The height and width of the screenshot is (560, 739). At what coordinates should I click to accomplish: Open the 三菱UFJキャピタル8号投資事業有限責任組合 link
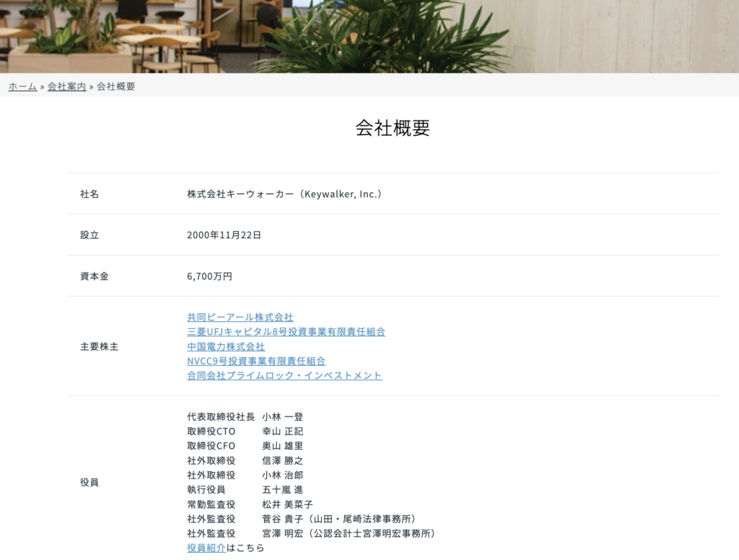285,331
